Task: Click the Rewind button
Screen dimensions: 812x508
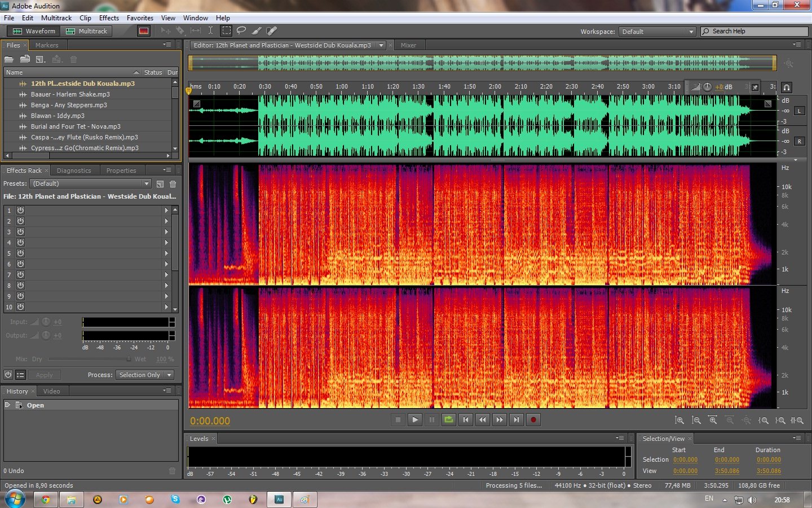Action: point(483,419)
